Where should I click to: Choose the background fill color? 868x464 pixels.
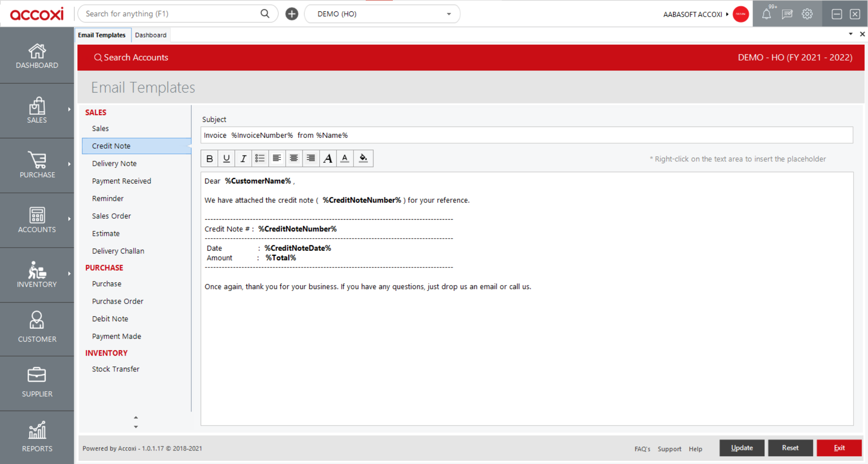[363, 158]
